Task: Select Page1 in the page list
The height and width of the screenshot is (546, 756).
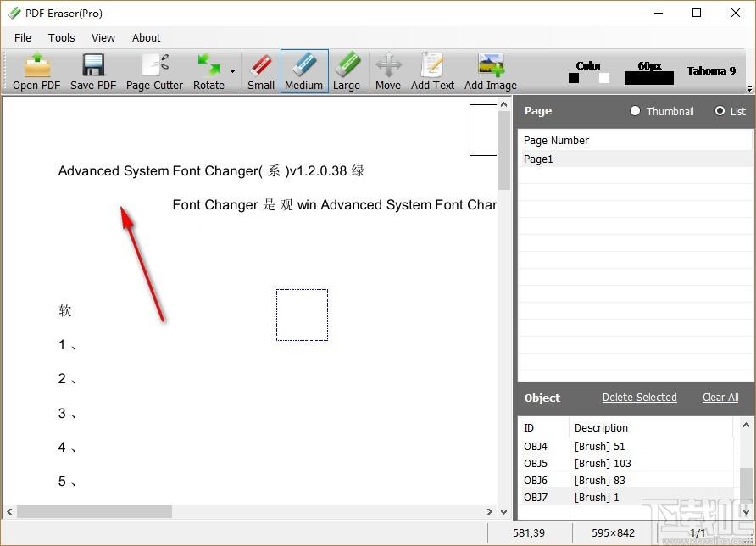Action: point(635,159)
